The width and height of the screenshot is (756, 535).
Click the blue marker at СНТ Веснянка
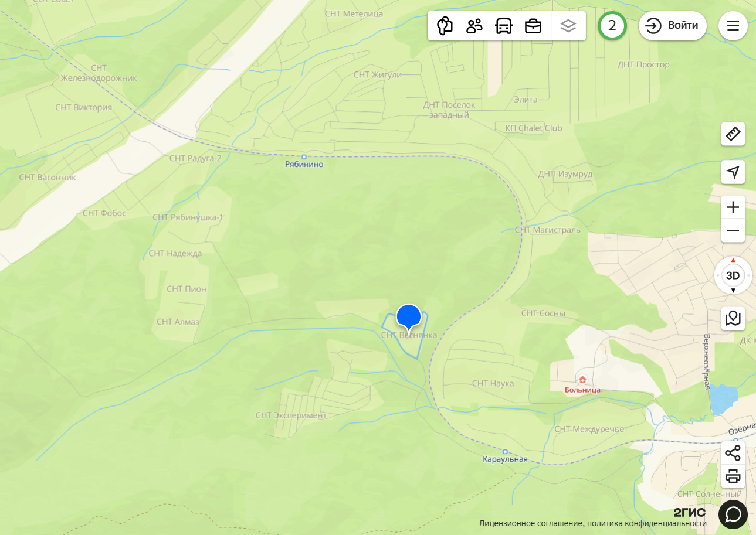(409, 317)
